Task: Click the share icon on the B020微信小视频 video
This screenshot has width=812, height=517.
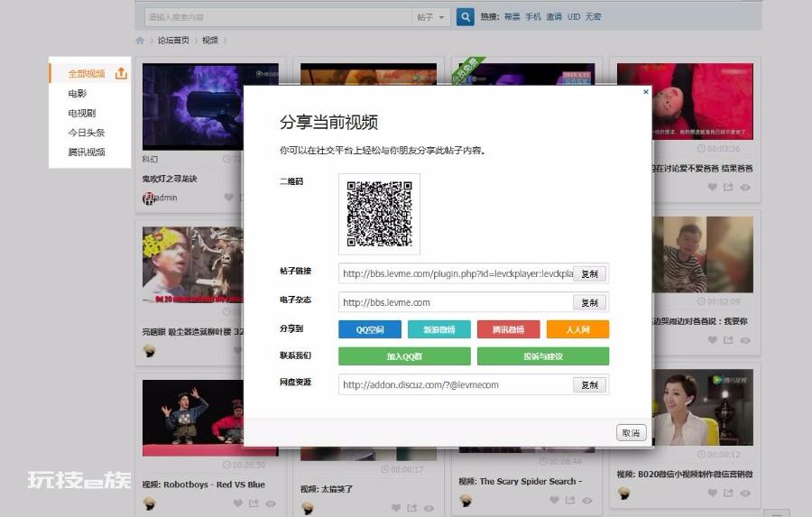Action: [728, 493]
